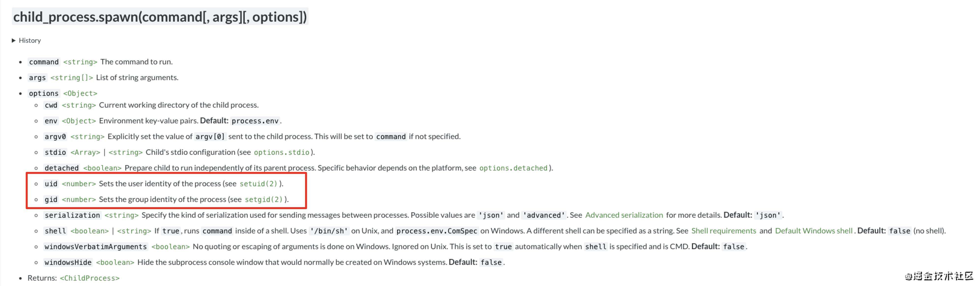The image size is (980, 286).
Task: Click the Array type next to stdio
Action: 85,153
